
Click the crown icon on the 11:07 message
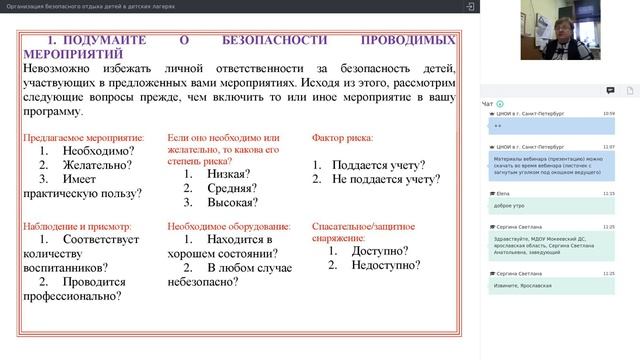tap(492, 147)
